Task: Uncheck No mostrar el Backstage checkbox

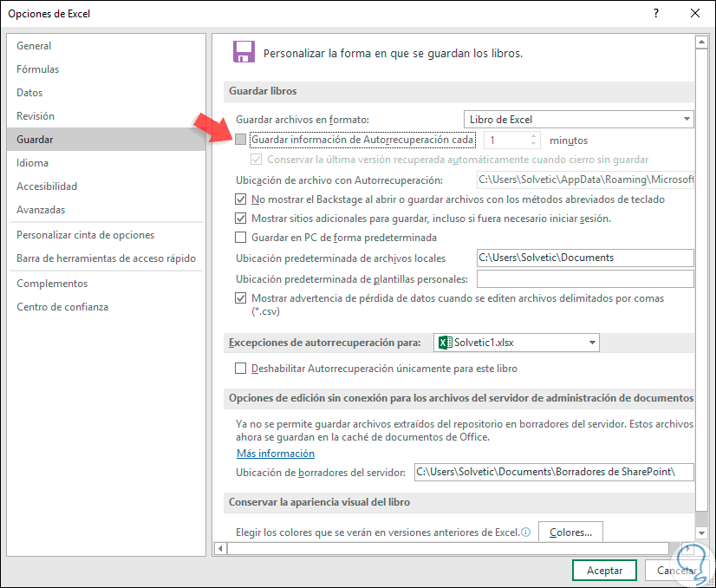Action: 241,199
